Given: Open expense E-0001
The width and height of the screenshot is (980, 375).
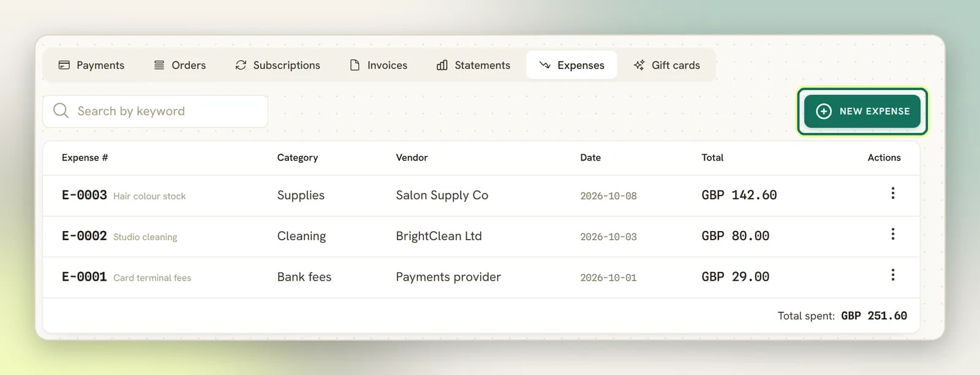Looking at the screenshot, I should 85,277.
